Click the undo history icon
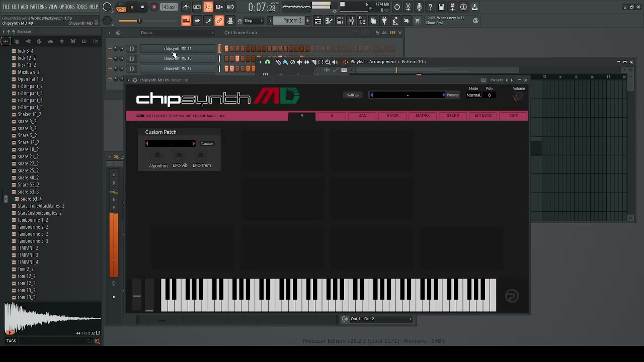This screenshot has height=362, width=644. 397,7
